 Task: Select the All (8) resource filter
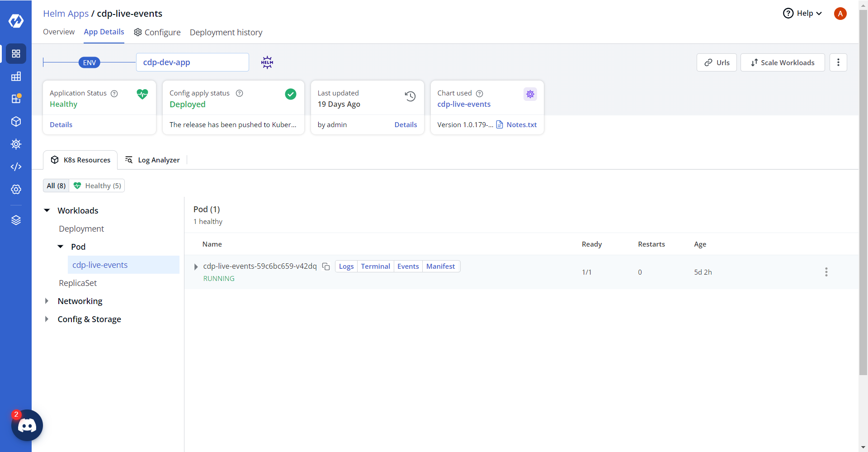(x=56, y=186)
